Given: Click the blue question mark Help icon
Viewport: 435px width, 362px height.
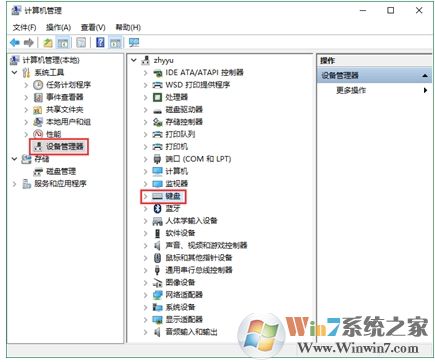Looking at the screenshot, I should pyautogui.click(x=100, y=42).
